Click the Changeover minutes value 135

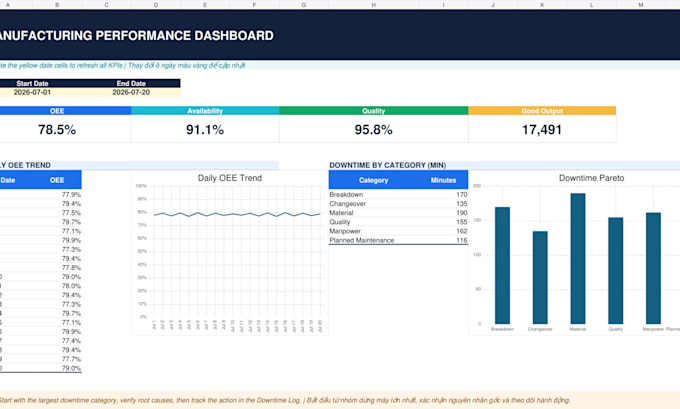tap(461, 204)
